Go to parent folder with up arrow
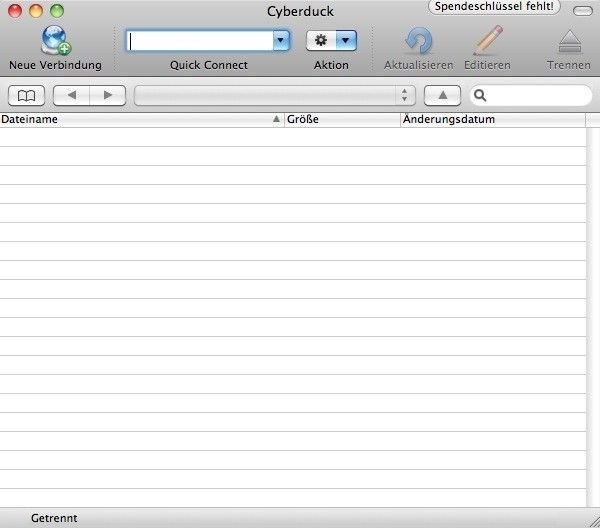 [442, 95]
